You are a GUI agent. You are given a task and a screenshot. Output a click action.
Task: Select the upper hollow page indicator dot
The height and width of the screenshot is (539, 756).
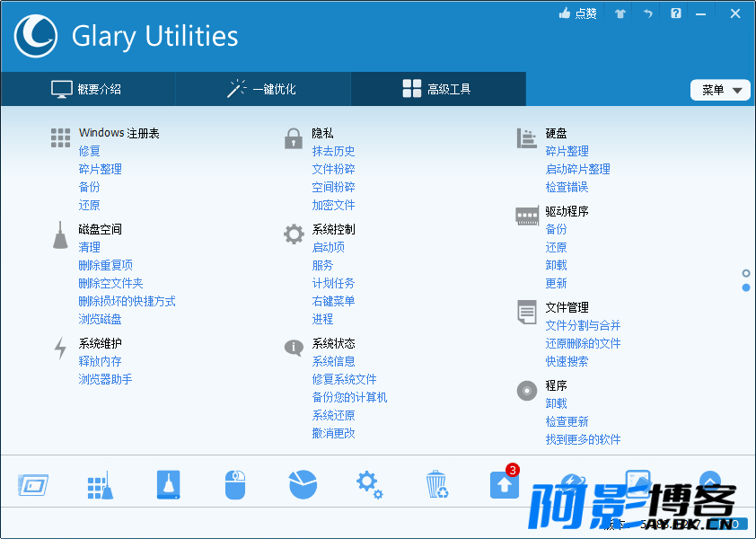click(x=746, y=273)
